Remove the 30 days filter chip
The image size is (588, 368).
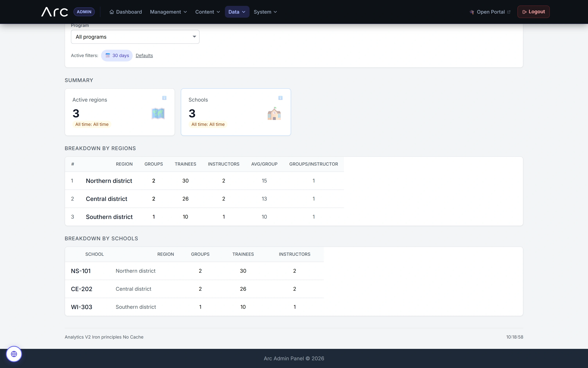[117, 56]
